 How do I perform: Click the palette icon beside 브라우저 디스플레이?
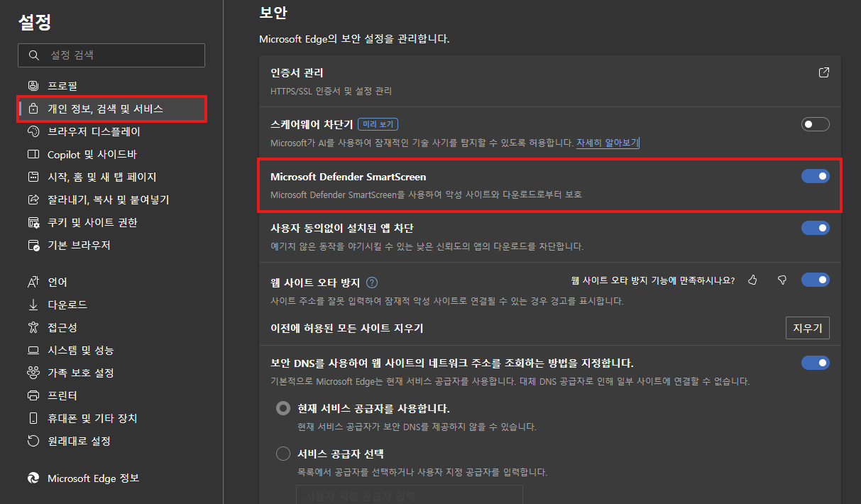click(33, 131)
